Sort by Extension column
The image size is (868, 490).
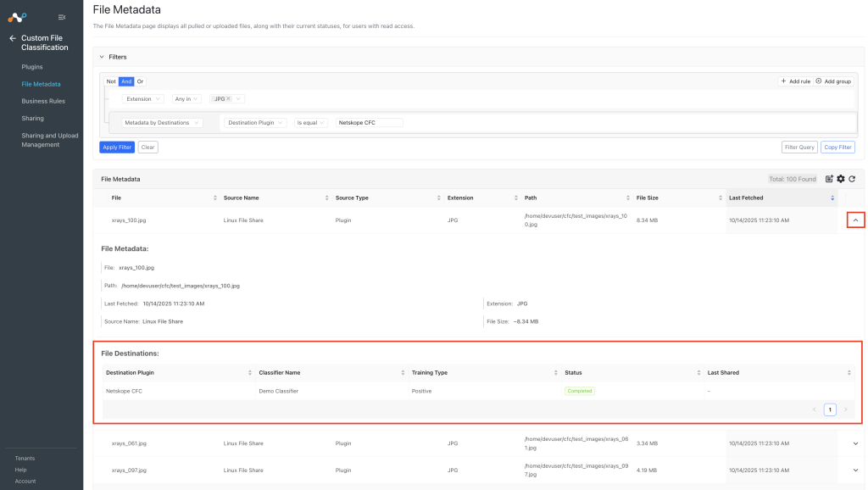tap(516, 198)
